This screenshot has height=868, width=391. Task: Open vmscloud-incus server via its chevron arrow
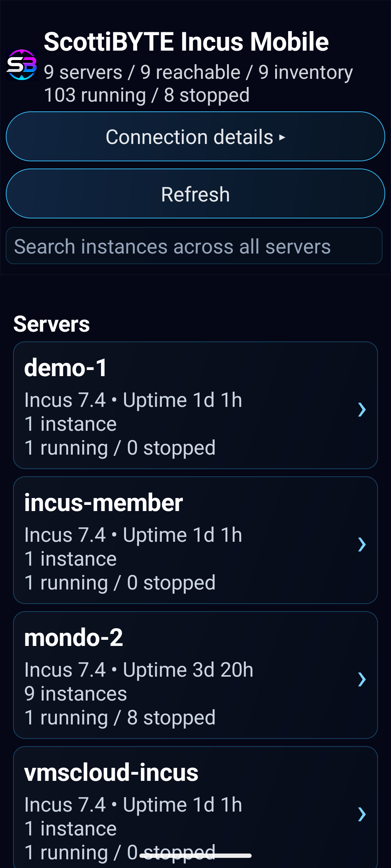pyautogui.click(x=362, y=814)
